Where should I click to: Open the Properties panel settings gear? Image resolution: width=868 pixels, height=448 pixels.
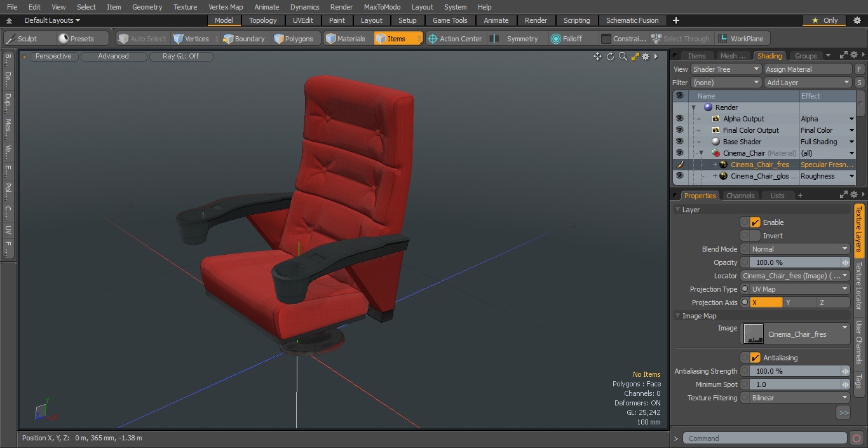(854, 195)
